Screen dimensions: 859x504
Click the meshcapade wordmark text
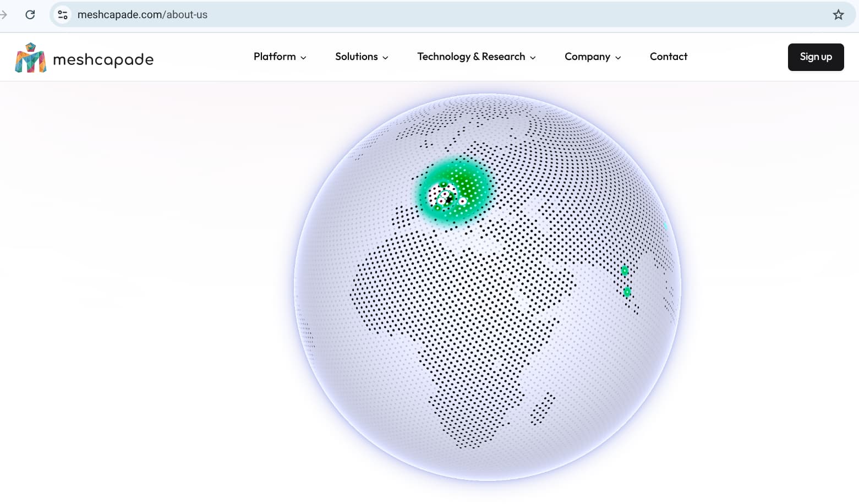(x=103, y=59)
